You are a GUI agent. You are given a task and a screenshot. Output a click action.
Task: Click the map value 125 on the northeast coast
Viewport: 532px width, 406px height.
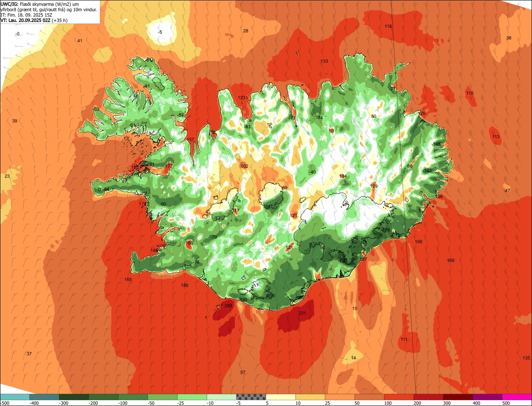[422, 113]
